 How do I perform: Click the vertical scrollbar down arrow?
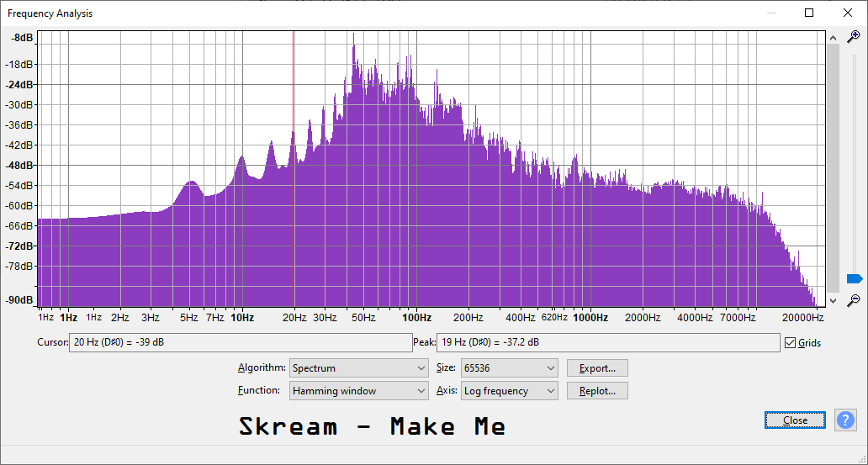pyautogui.click(x=834, y=300)
